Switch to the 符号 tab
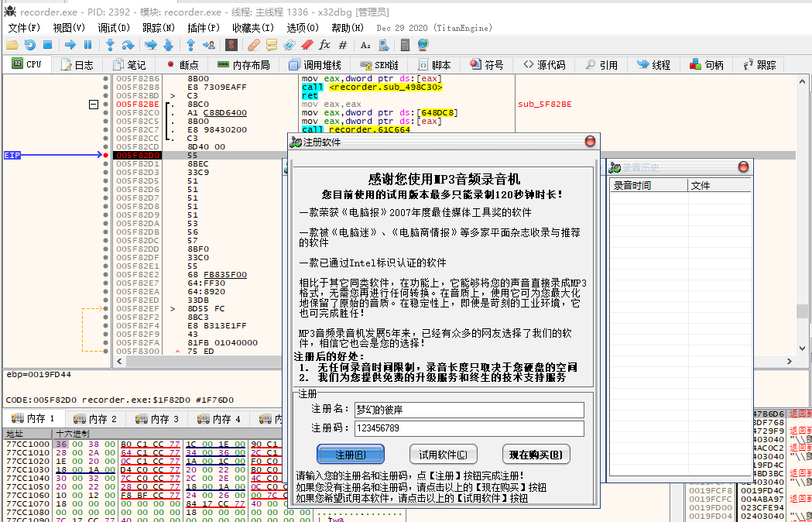812x522 pixels. (487, 65)
